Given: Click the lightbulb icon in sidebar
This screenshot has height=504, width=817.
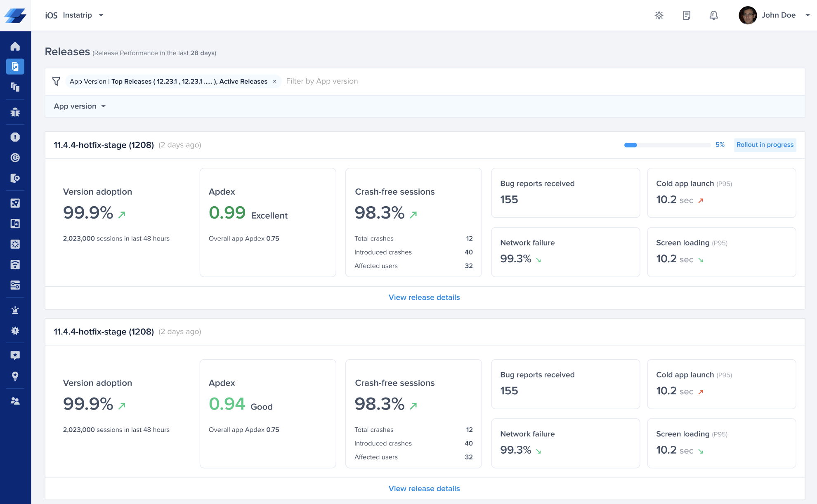Looking at the screenshot, I should click(15, 376).
